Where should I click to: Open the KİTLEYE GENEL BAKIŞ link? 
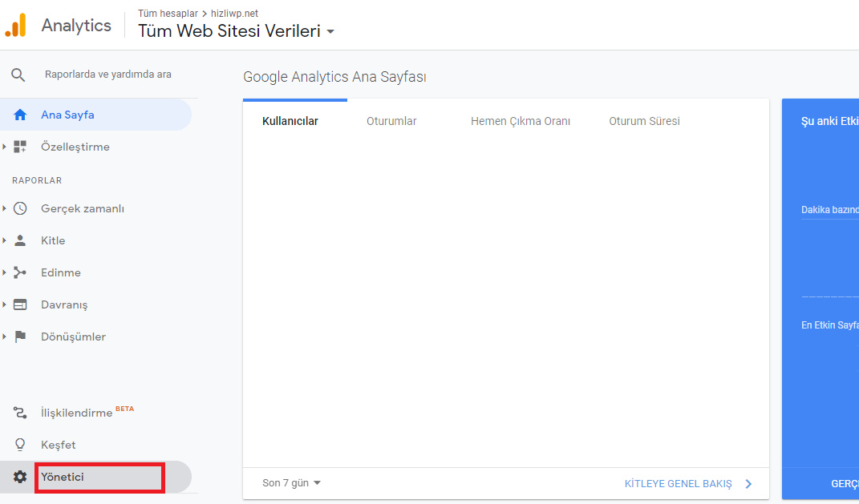(679, 484)
